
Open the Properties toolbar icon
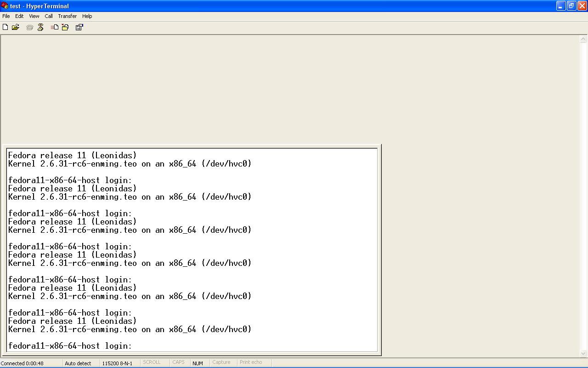(x=79, y=27)
